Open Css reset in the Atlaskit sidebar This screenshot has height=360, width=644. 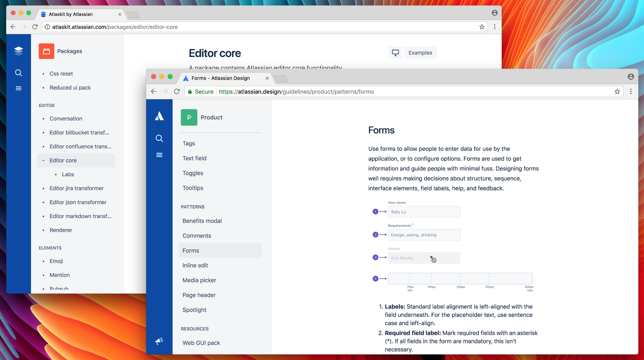(x=61, y=74)
